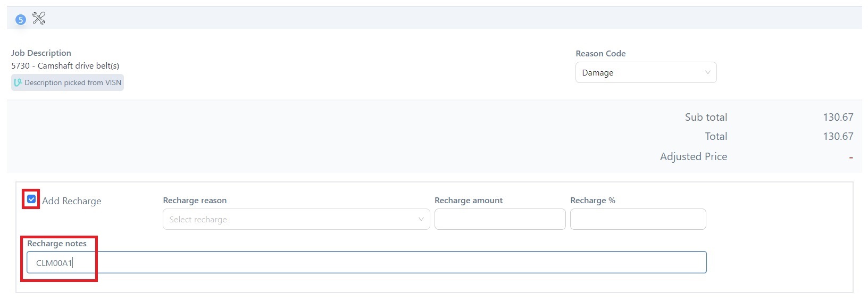
Task: Click the chevron arrow in Recharge reason field
Action: tap(421, 219)
